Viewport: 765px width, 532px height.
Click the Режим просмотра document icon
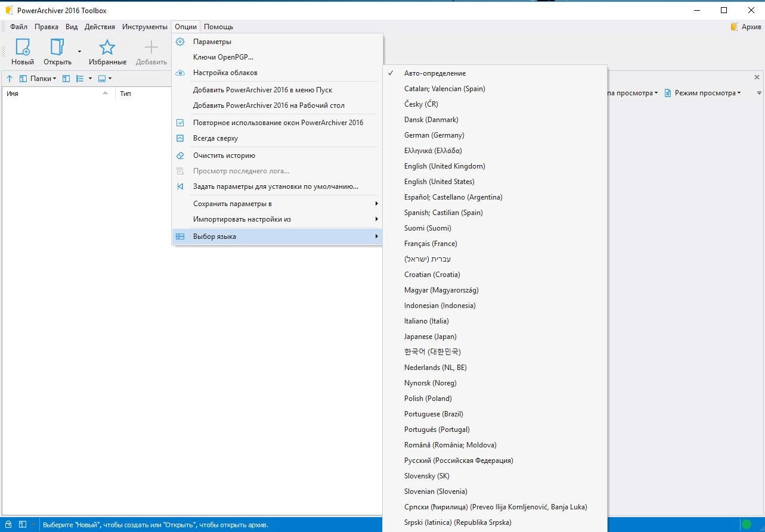coord(668,93)
